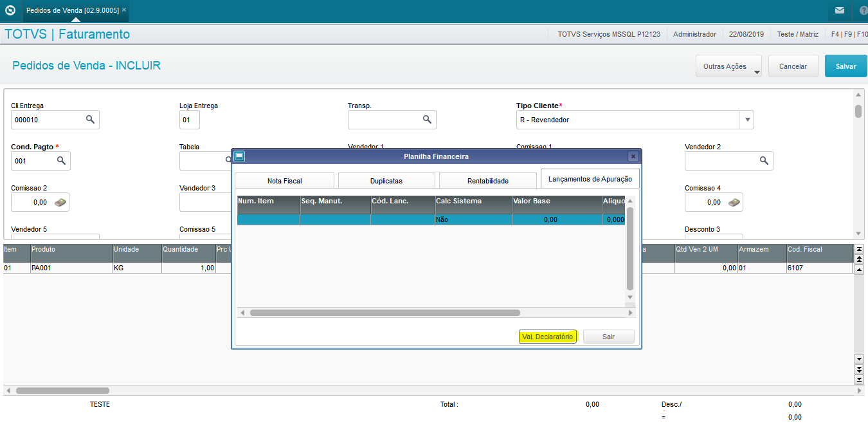This screenshot has height=446, width=868.
Task: Click the Seq. Manut. column header
Action: click(336, 205)
